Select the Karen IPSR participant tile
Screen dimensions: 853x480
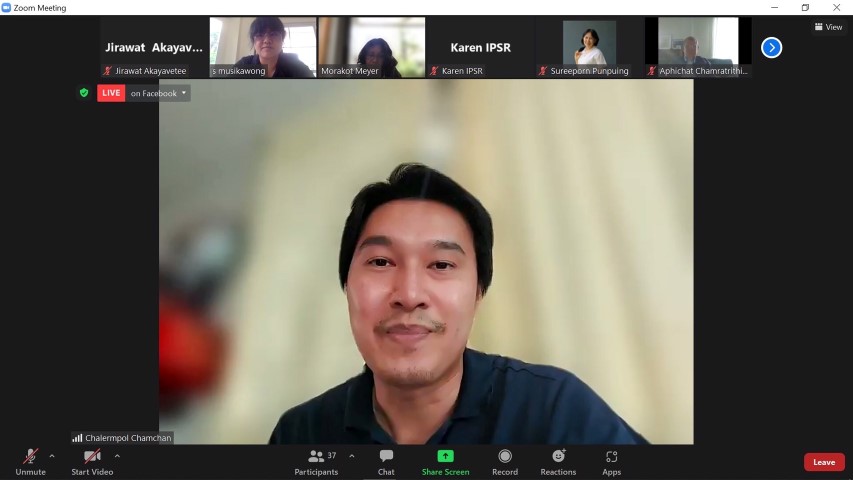pos(480,47)
